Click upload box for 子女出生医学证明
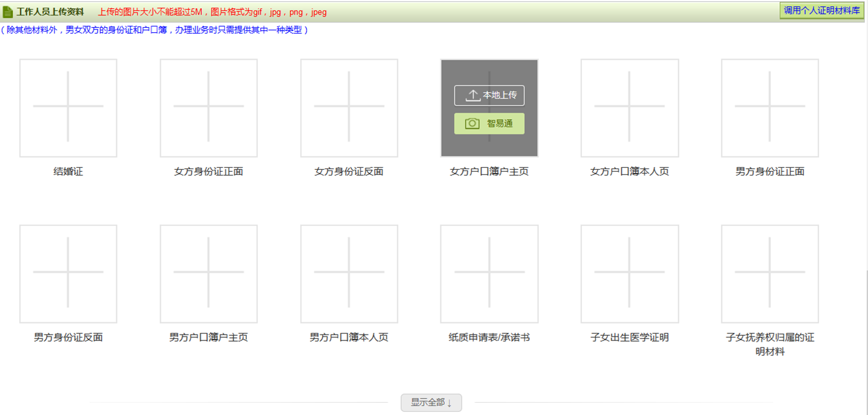 [629, 273]
